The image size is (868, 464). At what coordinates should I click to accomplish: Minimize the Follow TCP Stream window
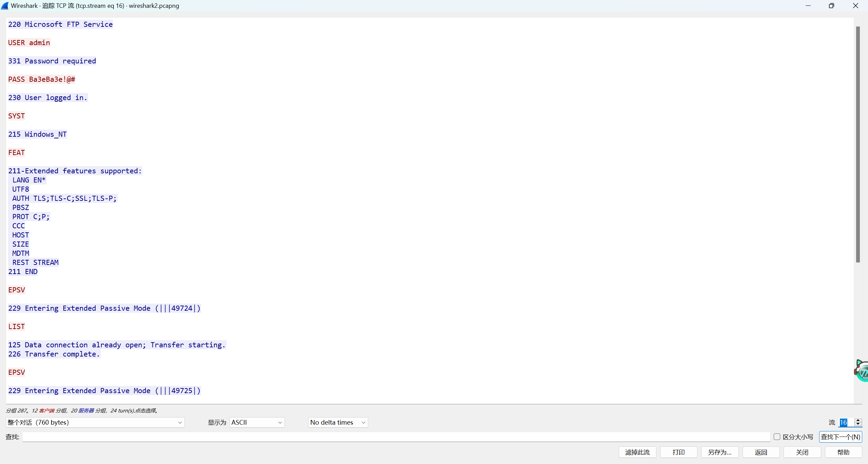click(x=808, y=6)
